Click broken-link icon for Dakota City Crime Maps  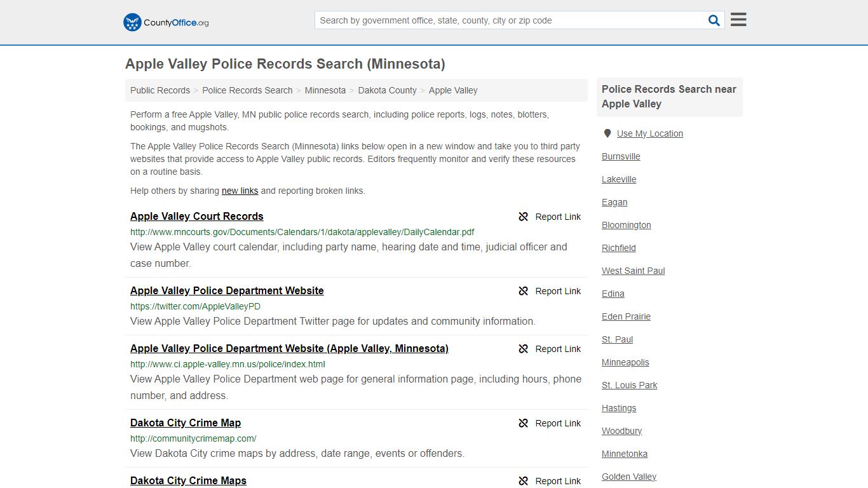[x=524, y=481]
